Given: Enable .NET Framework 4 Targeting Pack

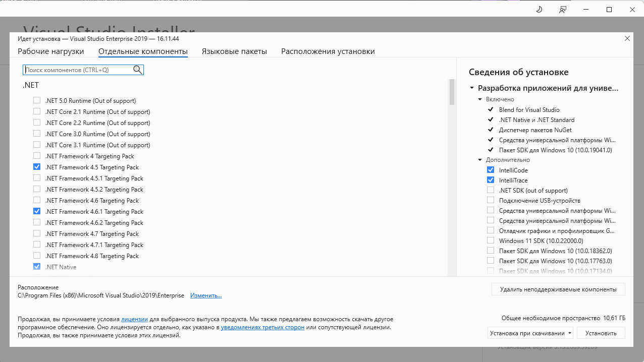Looking at the screenshot, I should pos(37,156).
